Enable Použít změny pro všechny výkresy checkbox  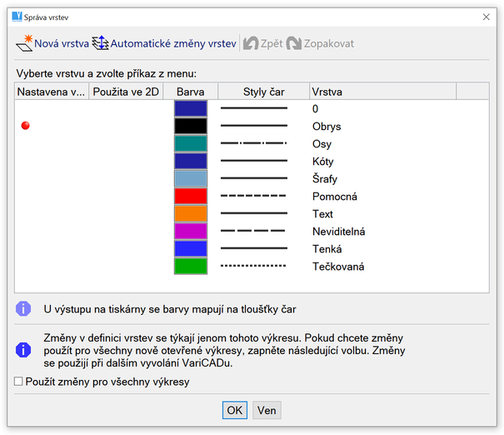click(x=19, y=382)
